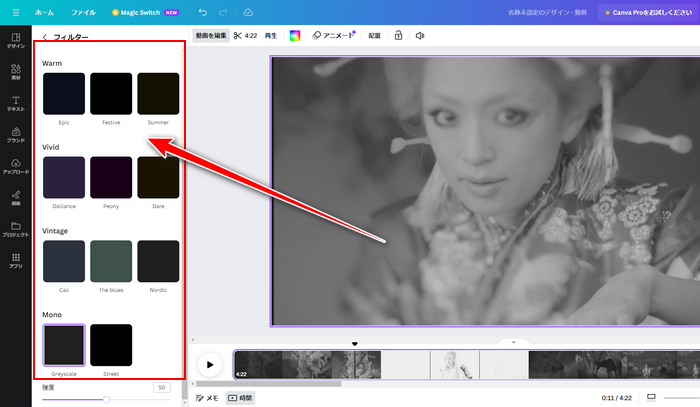Open the Elements (素材) sidebar panel
This screenshot has width=700, height=407.
(16, 73)
